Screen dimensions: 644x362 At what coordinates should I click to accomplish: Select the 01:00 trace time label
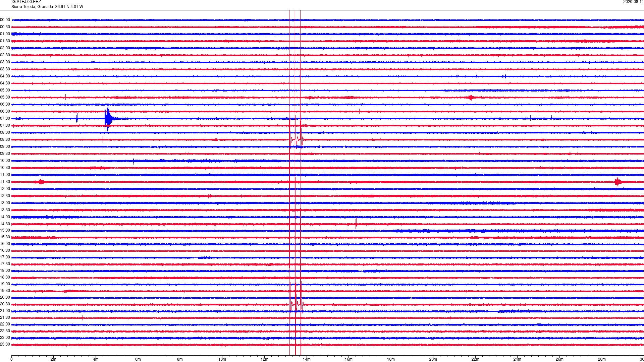pyautogui.click(x=5, y=34)
